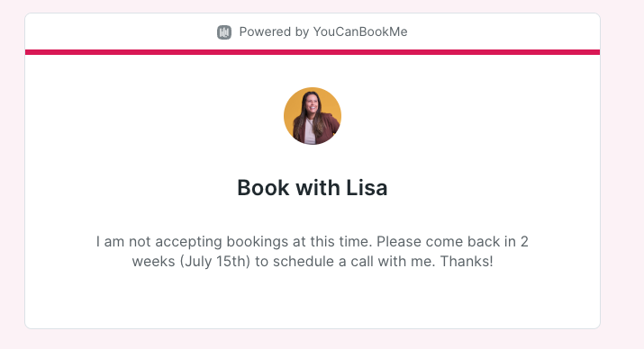Click the empty white area below the message
Screen dimensions: 644x349
(313, 300)
